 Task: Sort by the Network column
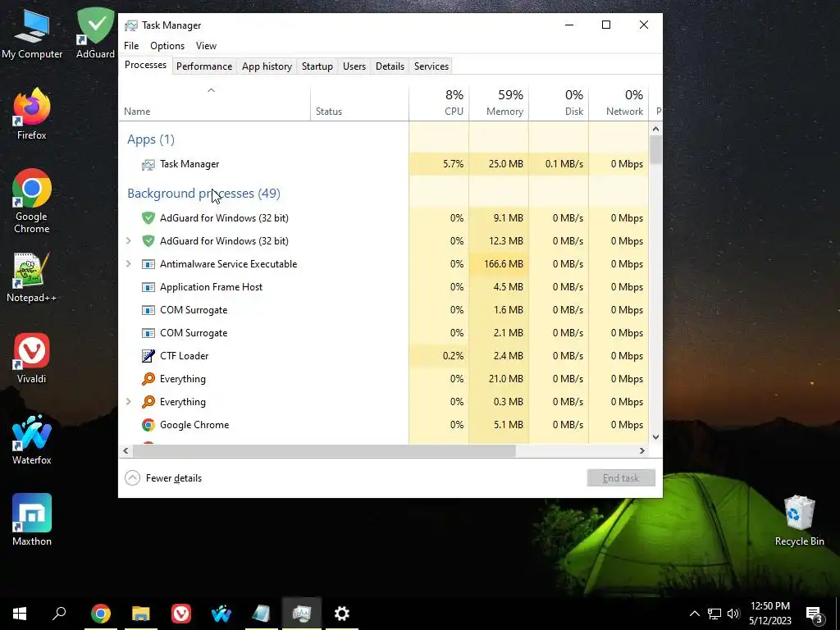coord(619,103)
